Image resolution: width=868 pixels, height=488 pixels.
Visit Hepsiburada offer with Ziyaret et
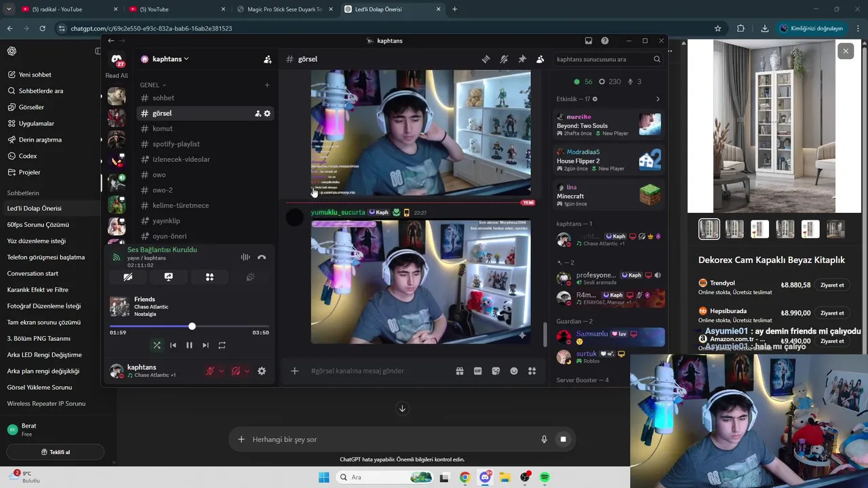coord(832,313)
